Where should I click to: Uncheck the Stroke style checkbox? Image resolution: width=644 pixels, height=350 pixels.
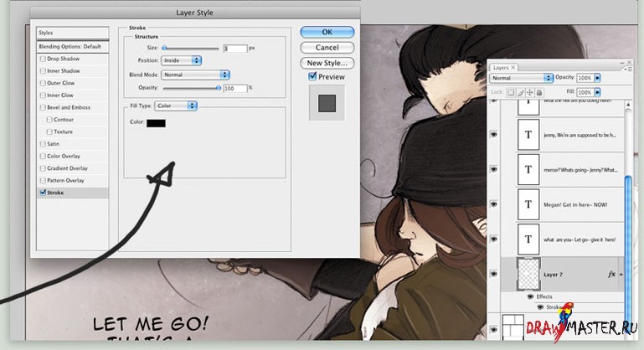pyautogui.click(x=43, y=193)
